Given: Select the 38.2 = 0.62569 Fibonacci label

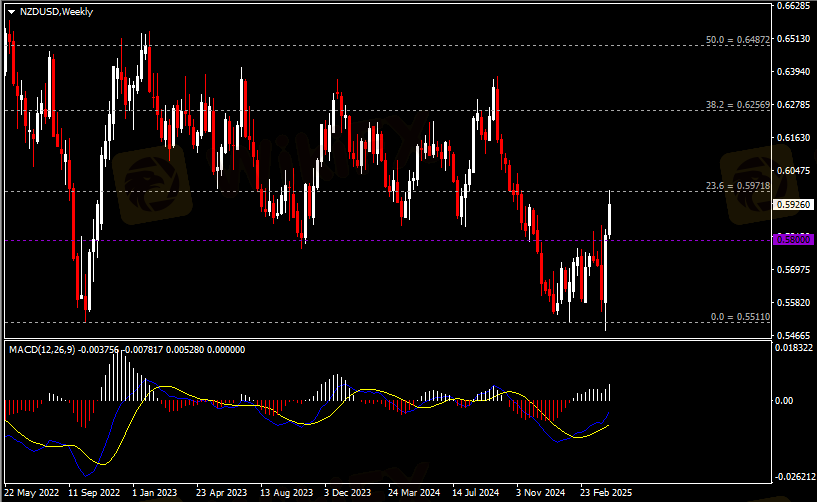Looking at the screenshot, I should 738,105.
